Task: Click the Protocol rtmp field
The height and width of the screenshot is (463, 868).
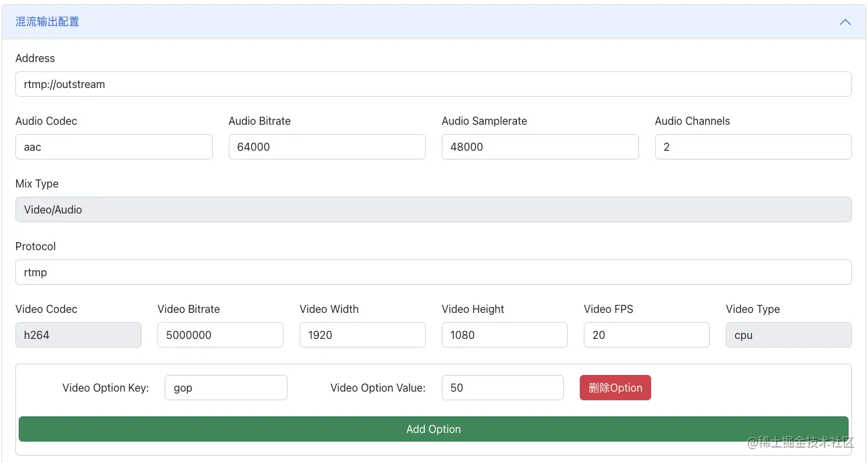Action: click(433, 272)
